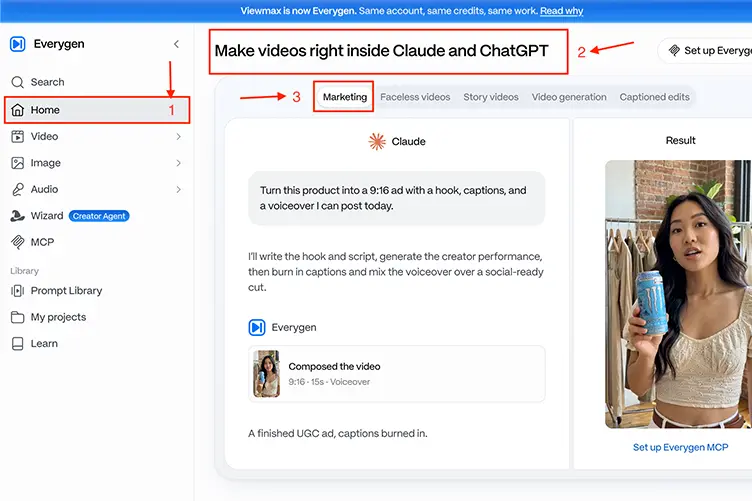Viewport: 752px width, 501px height.
Task: Follow the Set up Everygen MCP link
Action: [x=681, y=447]
